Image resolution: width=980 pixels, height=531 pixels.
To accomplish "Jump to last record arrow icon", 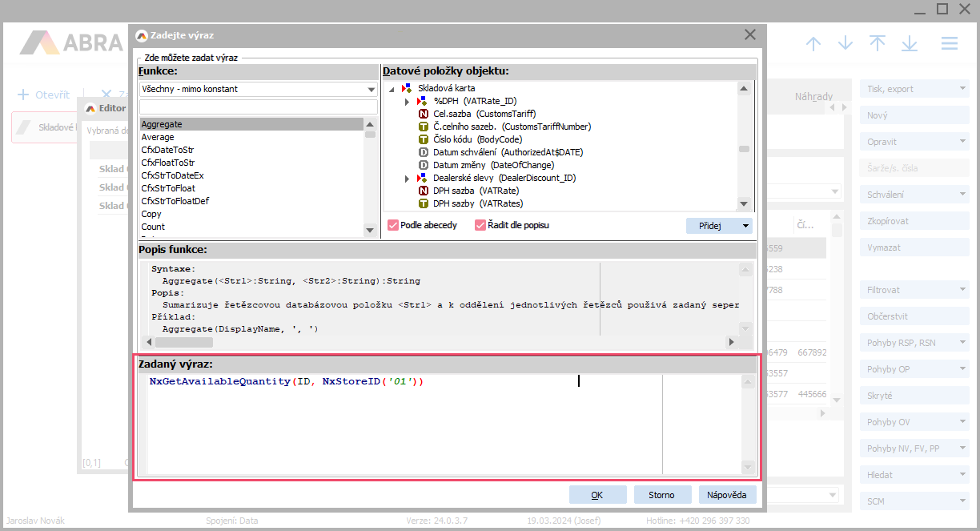I will click(x=910, y=43).
